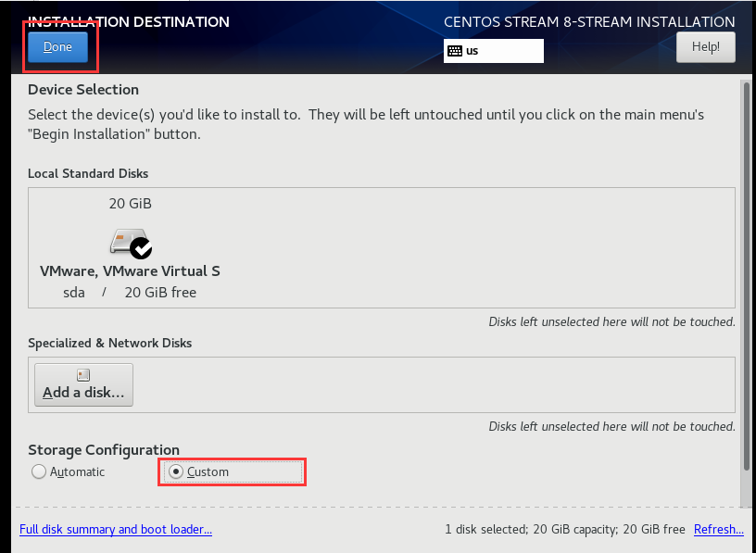Click the vertical scrollbar on the right

pos(747,275)
